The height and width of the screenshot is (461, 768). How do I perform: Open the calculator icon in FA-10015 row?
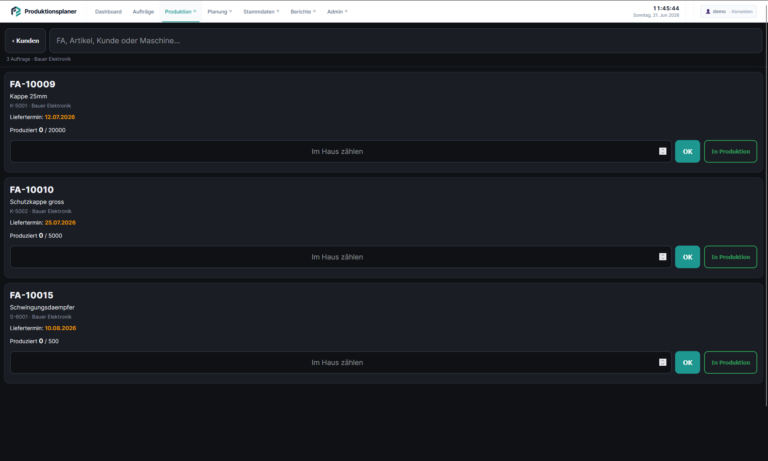(662, 363)
